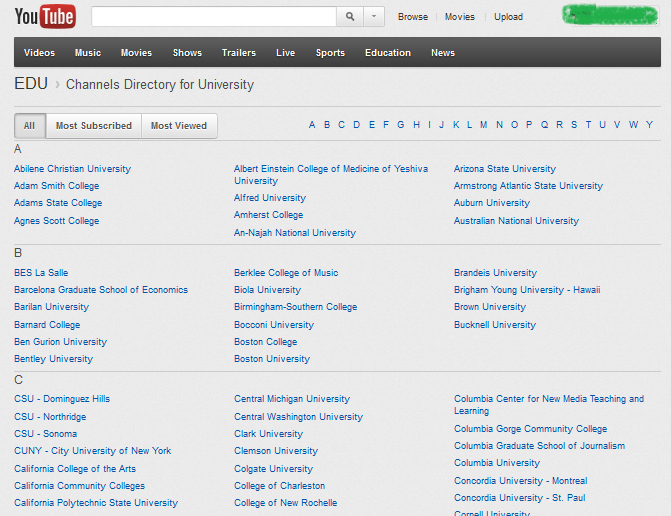Open the Sports navigation tab
Viewport: 671px width, 516px height.
(330, 53)
